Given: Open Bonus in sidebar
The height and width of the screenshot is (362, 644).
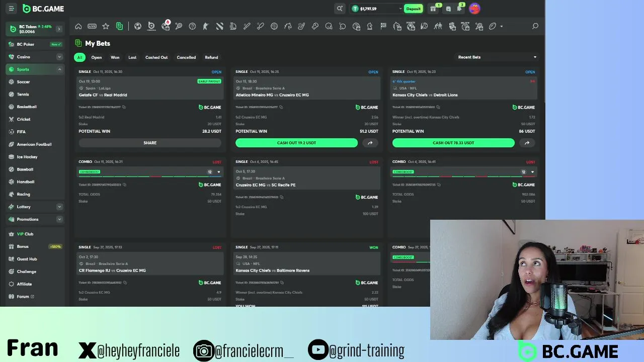Looking at the screenshot, I should pyautogui.click(x=35, y=246).
